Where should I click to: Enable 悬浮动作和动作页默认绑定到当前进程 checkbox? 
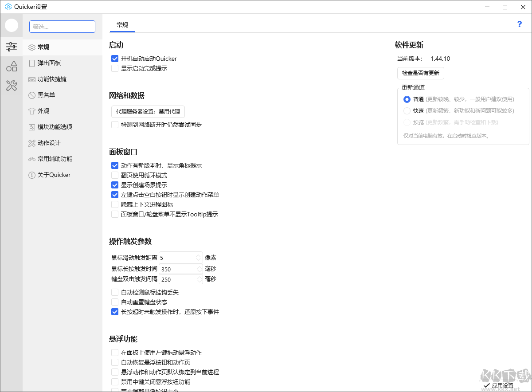pyautogui.click(x=115, y=372)
